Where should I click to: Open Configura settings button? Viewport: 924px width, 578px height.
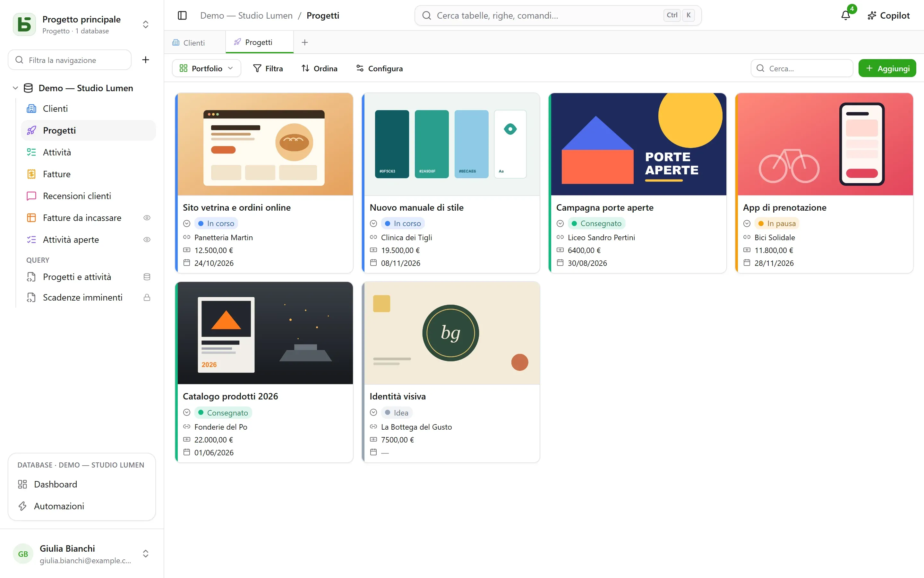[380, 68]
